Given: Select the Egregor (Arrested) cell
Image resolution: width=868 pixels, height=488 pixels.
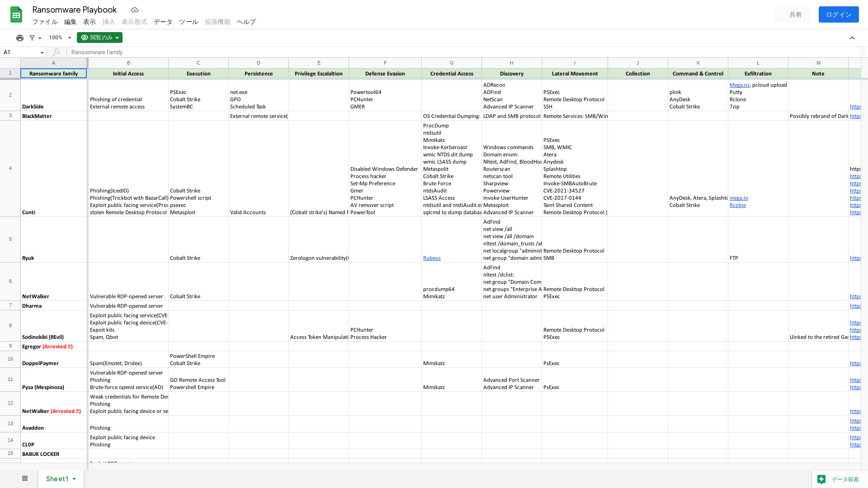Looking at the screenshot, I should tap(54, 346).
